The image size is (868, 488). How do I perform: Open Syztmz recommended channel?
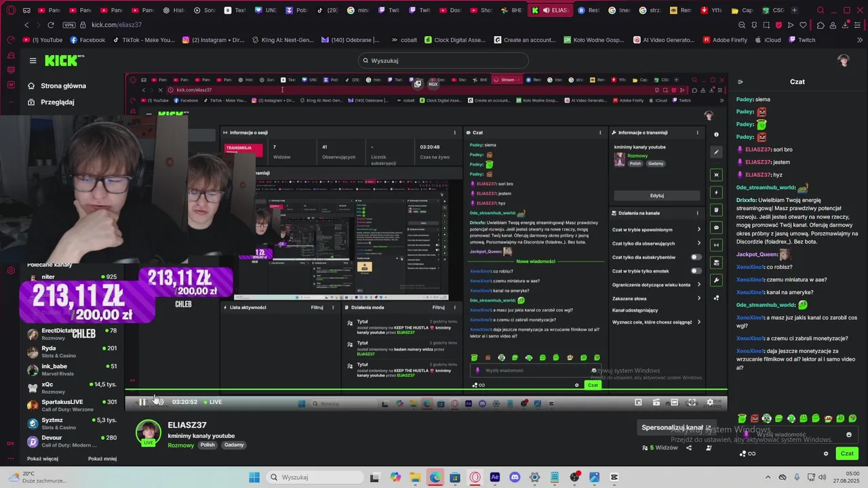pyautogui.click(x=72, y=424)
